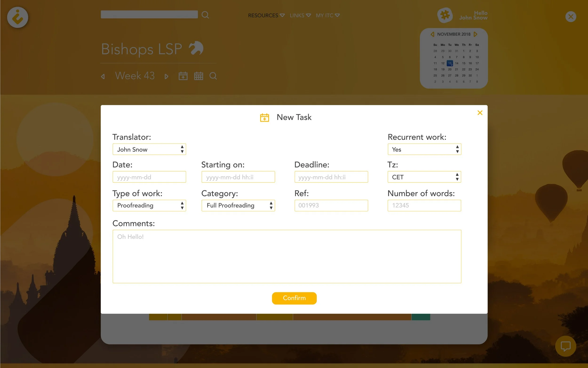Click the Ref input field
This screenshot has height=368, width=588.
[x=331, y=205]
